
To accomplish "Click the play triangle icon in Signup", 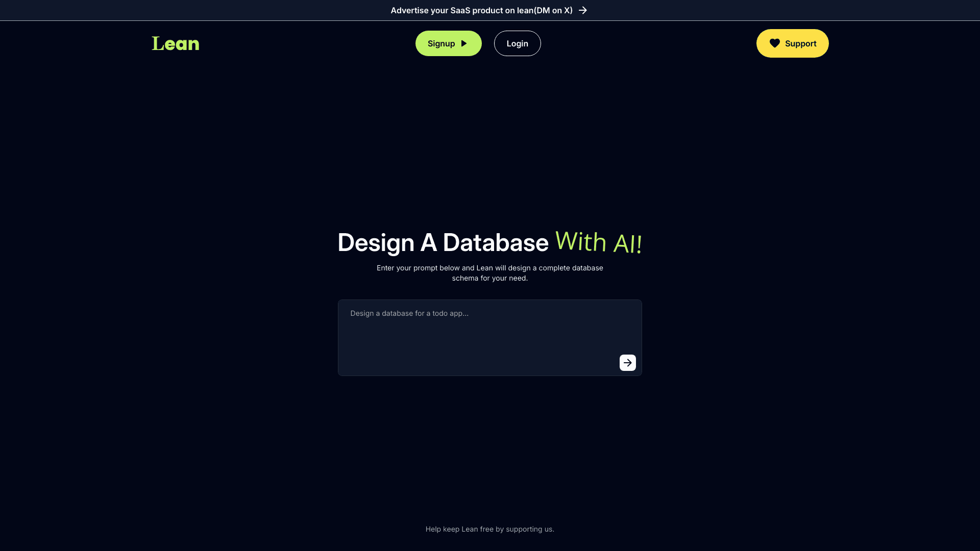I will [464, 43].
